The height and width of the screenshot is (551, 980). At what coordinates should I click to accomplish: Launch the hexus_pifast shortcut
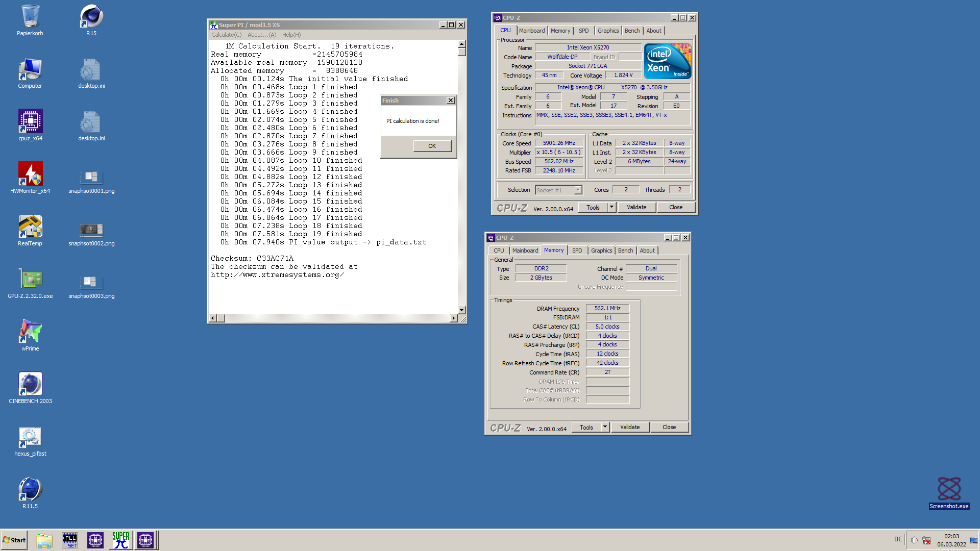pyautogui.click(x=30, y=441)
